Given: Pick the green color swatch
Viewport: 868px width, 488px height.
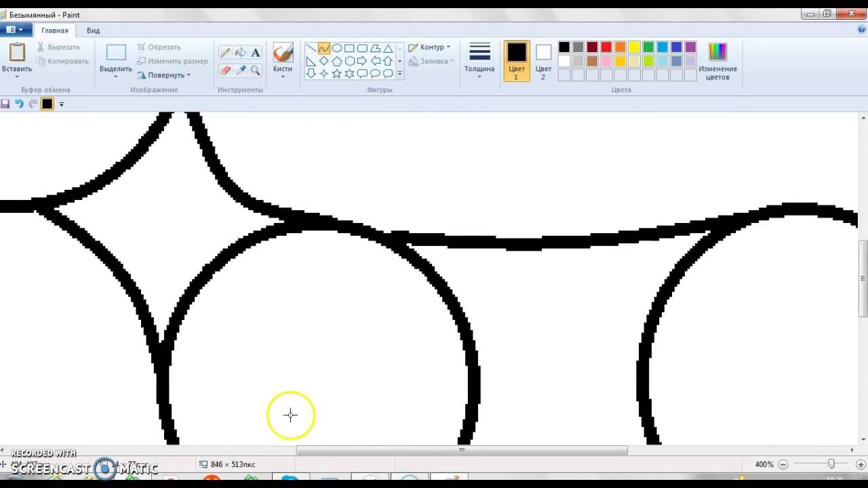Looking at the screenshot, I should tap(648, 47).
